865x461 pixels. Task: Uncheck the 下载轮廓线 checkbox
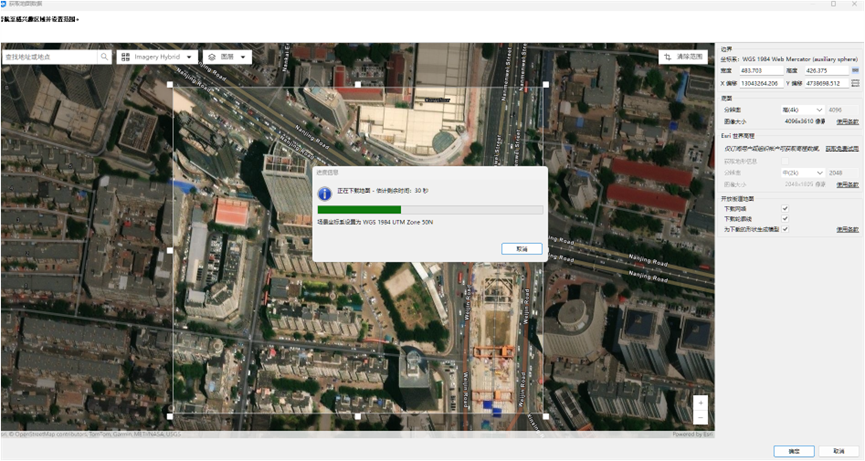point(784,219)
